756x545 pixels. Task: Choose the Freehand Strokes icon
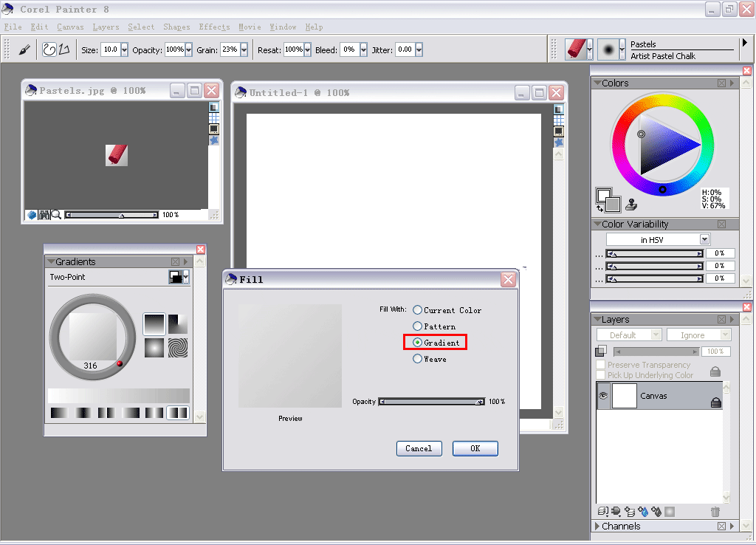(49, 49)
